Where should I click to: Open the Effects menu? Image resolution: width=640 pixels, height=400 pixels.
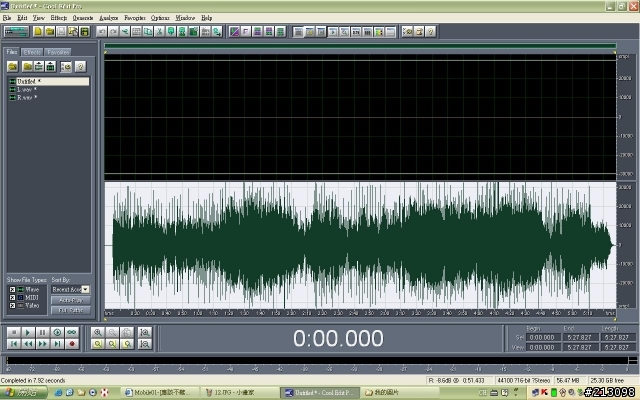pyautogui.click(x=59, y=18)
